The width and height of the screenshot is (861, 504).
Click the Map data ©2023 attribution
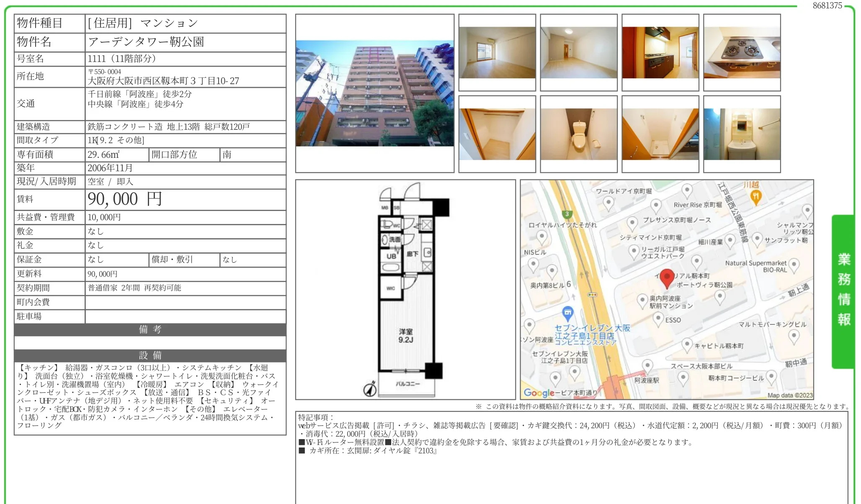click(x=789, y=395)
